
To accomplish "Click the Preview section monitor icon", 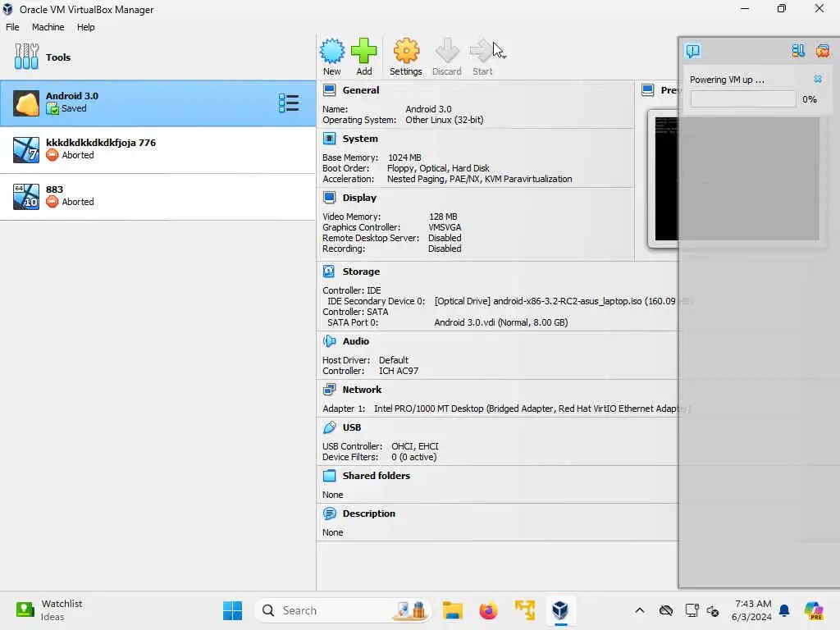I will click(648, 90).
